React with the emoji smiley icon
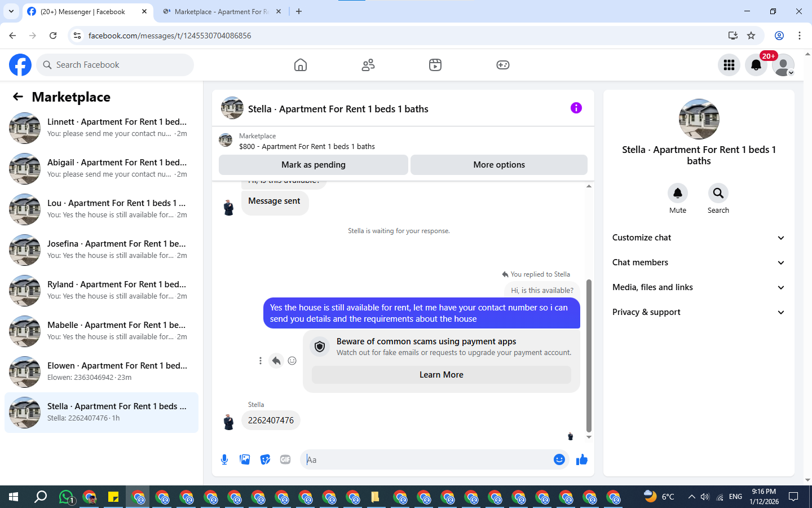Image resolution: width=812 pixels, height=508 pixels. click(292, 361)
